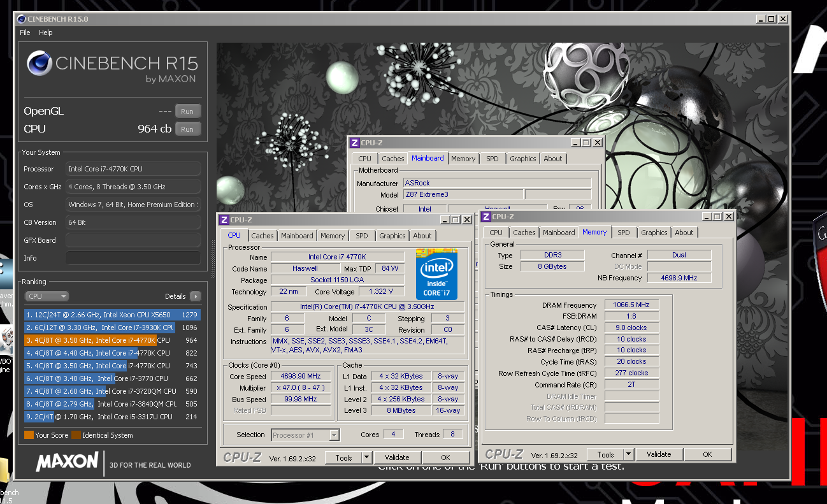827x504 pixels.
Task: Open Tools dropdown arrow in CPU-Z CPU window
Action: tap(366, 457)
